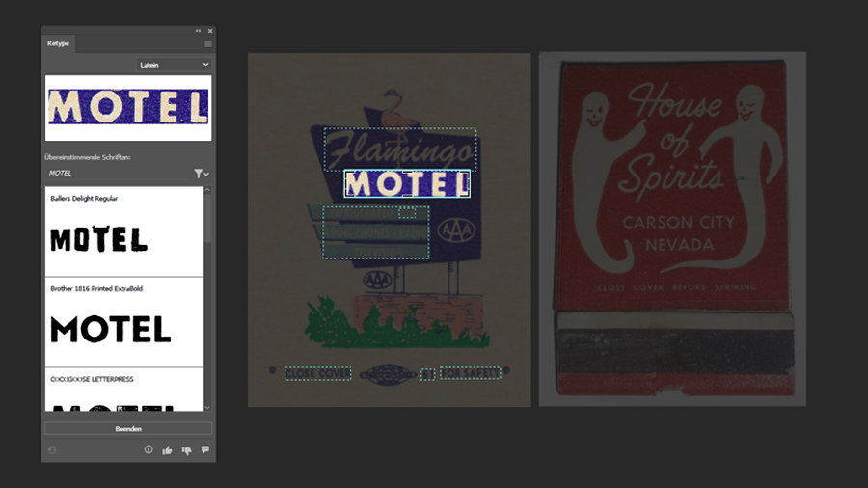Click the MOTEL matched text field

tap(118, 174)
